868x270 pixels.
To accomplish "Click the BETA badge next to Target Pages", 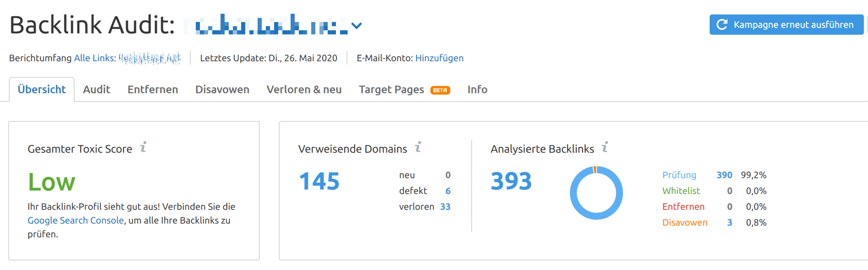I will 440,90.
